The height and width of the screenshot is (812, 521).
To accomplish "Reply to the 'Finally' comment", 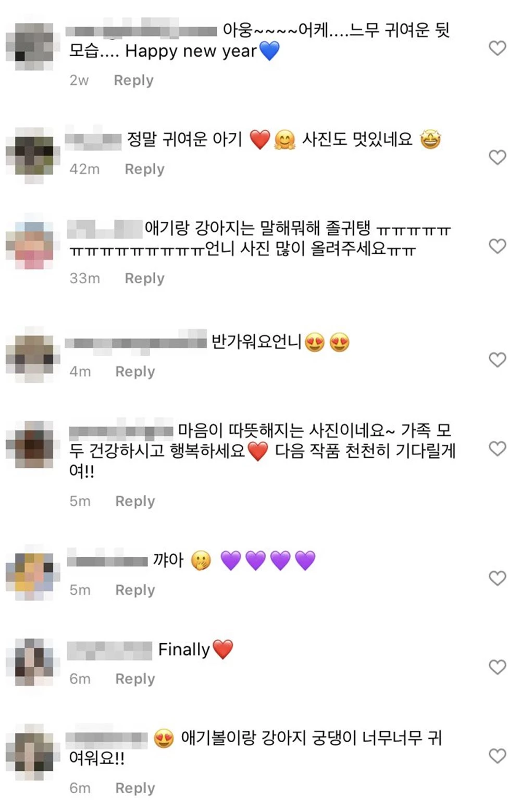I will coord(135,679).
